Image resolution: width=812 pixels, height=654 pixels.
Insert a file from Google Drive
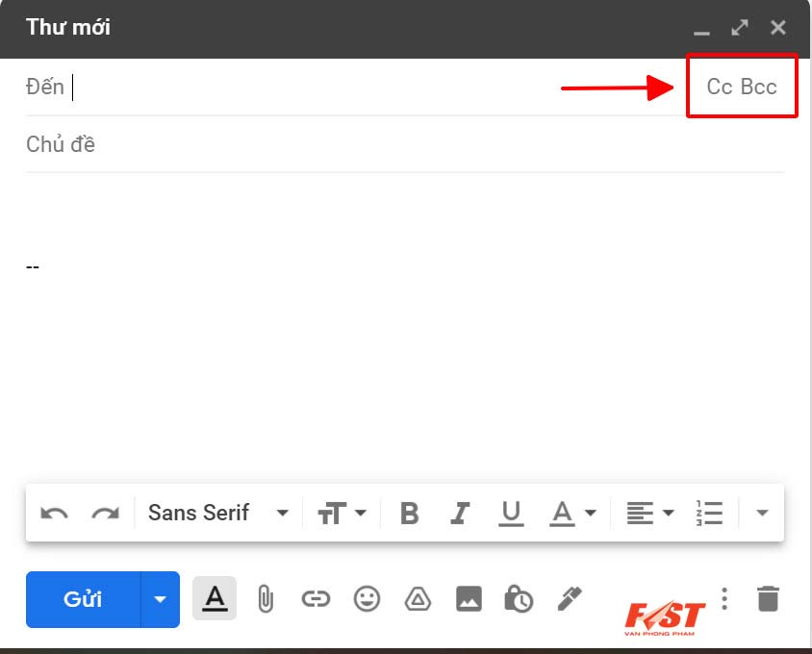tap(418, 599)
